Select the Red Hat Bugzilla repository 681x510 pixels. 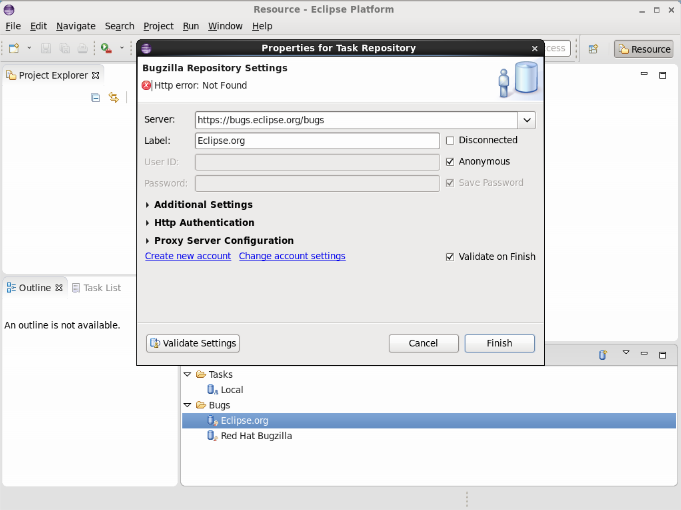click(256, 436)
